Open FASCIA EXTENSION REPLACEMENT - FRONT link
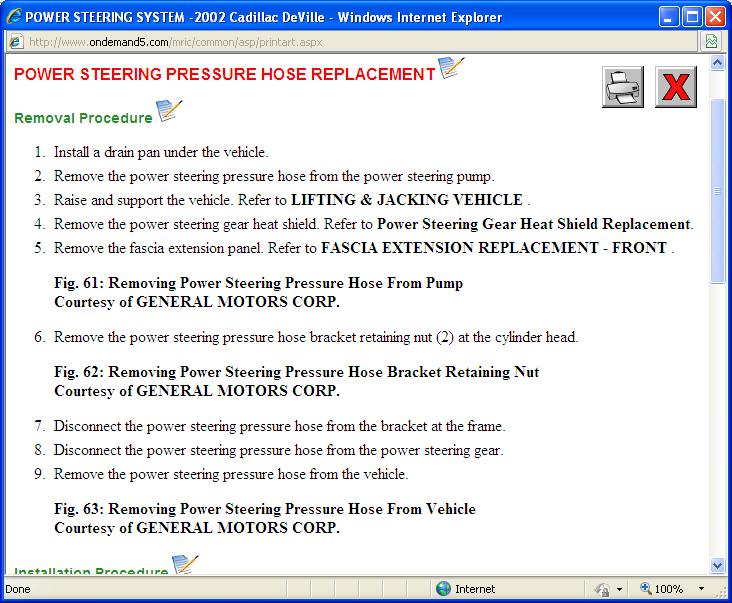Screen dimensions: 732x603 tap(494, 248)
